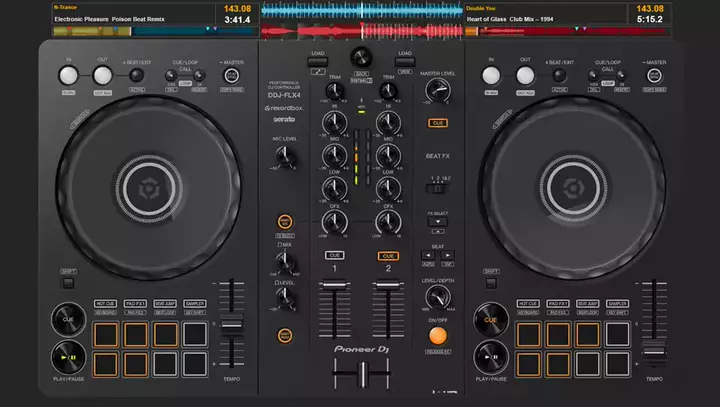Viewport: 720px width, 407px height.
Task: Click the crossfader handle
Action: coord(362,373)
